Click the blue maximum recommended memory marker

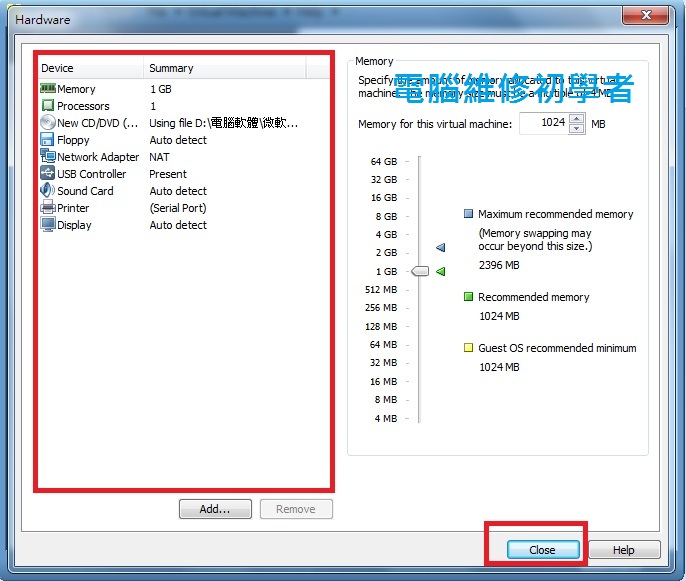(x=441, y=248)
